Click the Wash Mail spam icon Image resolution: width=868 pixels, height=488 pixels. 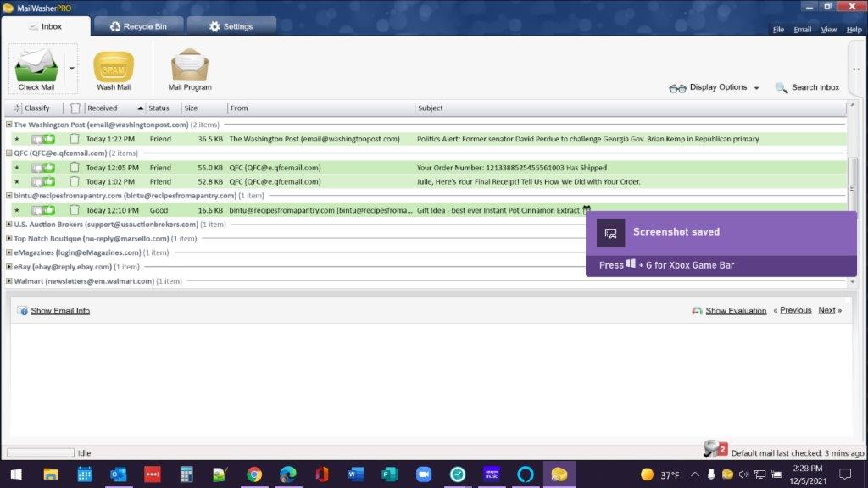click(114, 67)
